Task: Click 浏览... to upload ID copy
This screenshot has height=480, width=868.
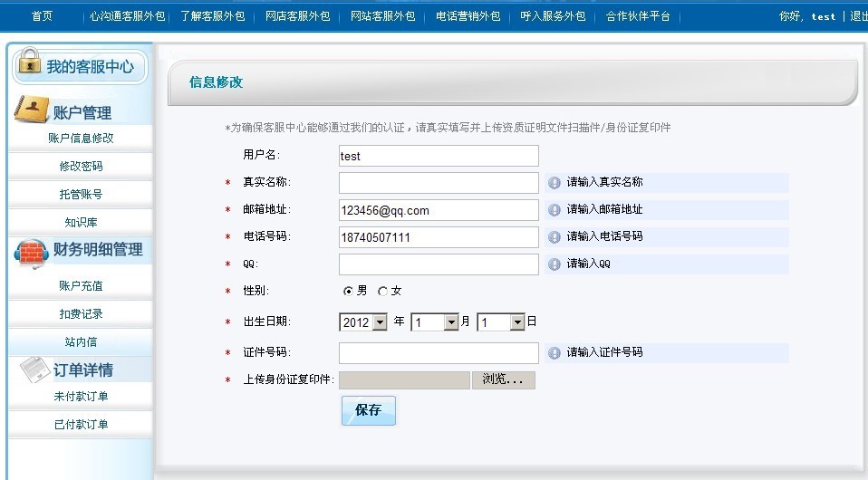Action: pyautogui.click(x=503, y=380)
